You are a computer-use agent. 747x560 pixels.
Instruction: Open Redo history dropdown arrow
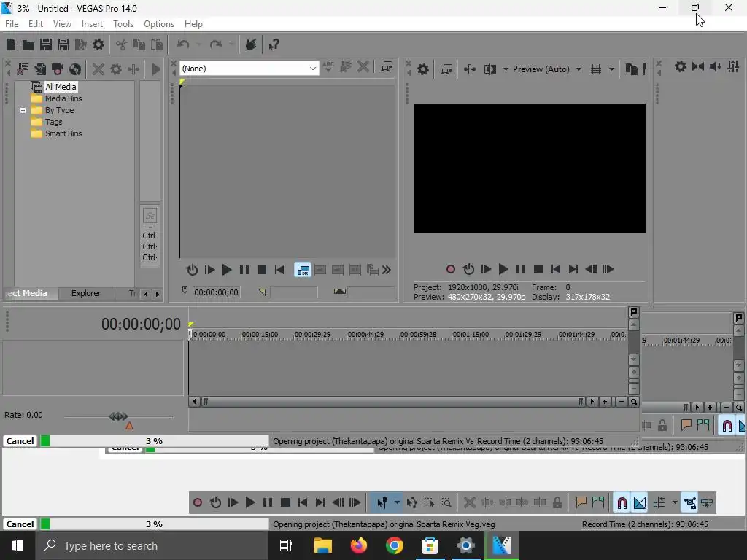(231, 44)
